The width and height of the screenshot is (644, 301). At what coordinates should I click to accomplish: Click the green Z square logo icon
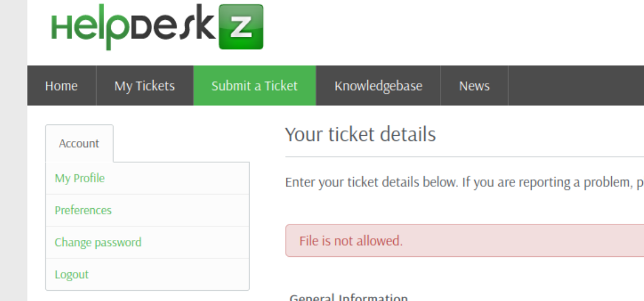coord(241,27)
